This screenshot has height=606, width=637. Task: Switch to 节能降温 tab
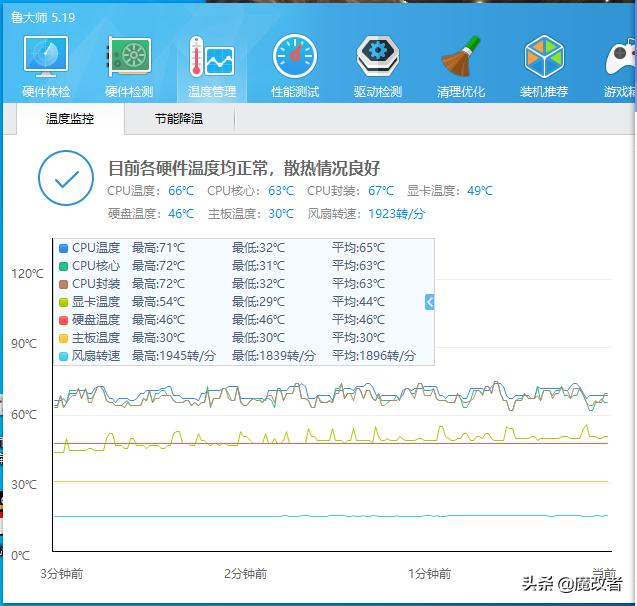tap(179, 119)
